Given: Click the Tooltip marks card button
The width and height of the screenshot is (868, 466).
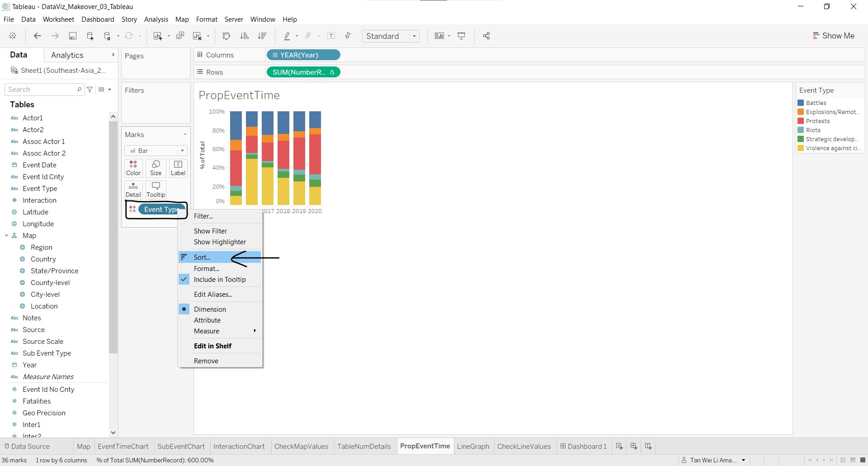Looking at the screenshot, I should tap(156, 190).
